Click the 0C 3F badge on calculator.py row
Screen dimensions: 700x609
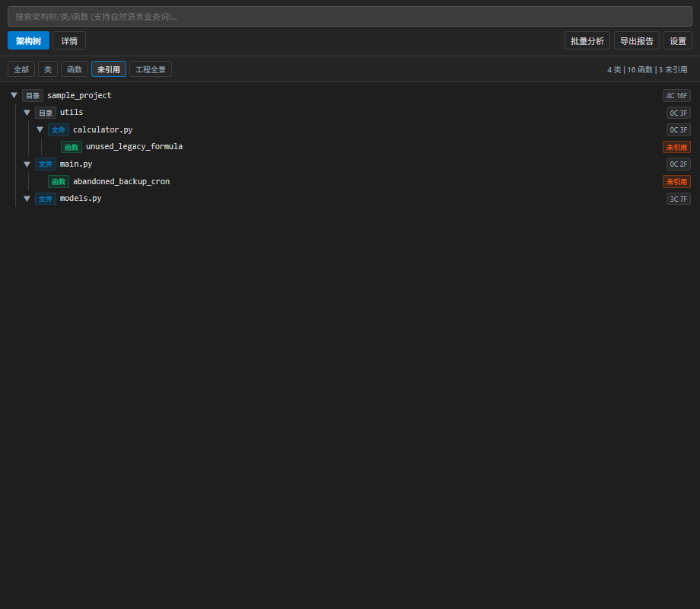(678, 130)
